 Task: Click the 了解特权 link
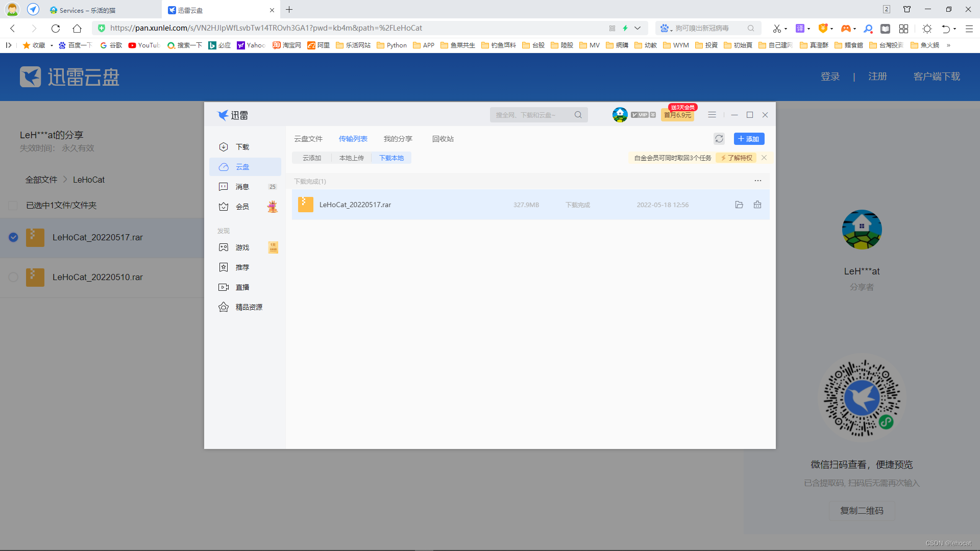tap(737, 158)
